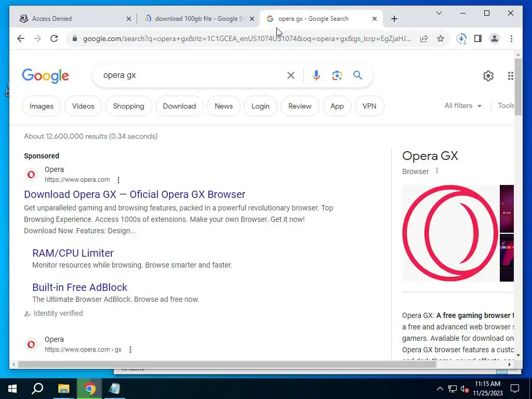
Task: Clear the search box text with X
Action: pos(291,75)
